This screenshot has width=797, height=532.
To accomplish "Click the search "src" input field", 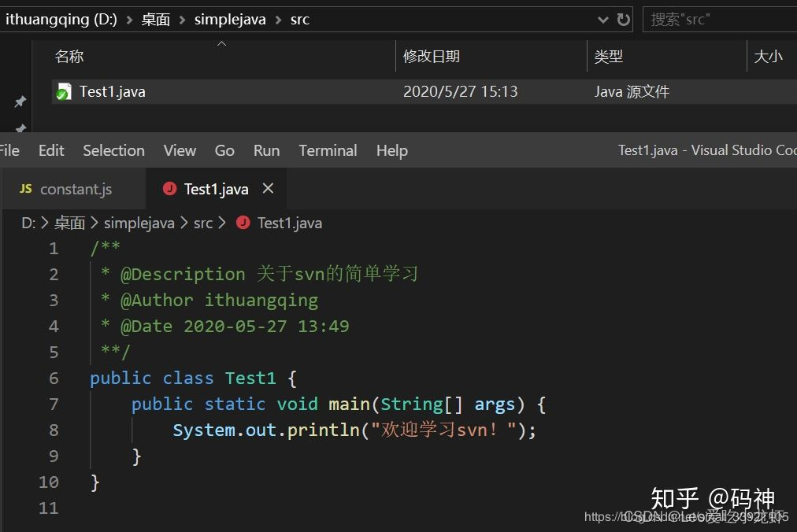I will (x=720, y=20).
